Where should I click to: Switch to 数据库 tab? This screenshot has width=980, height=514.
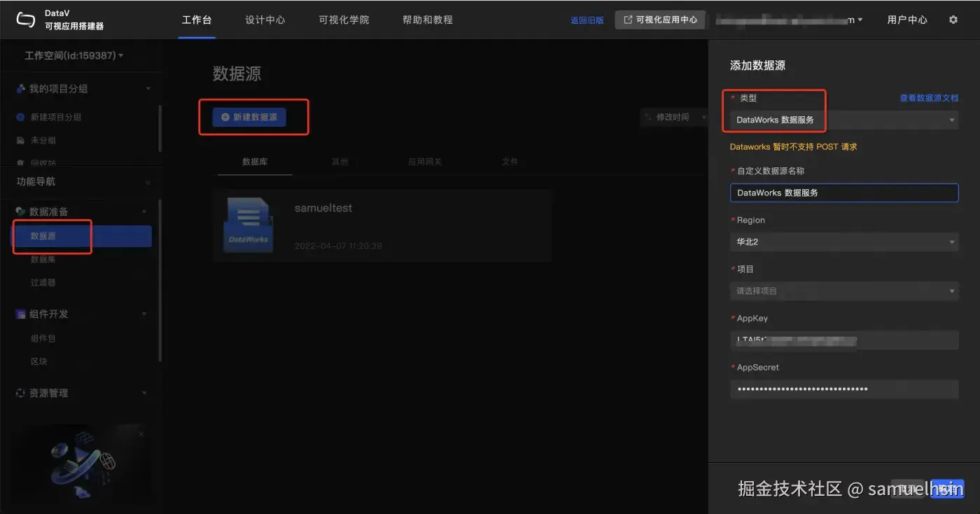click(x=255, y=162)
